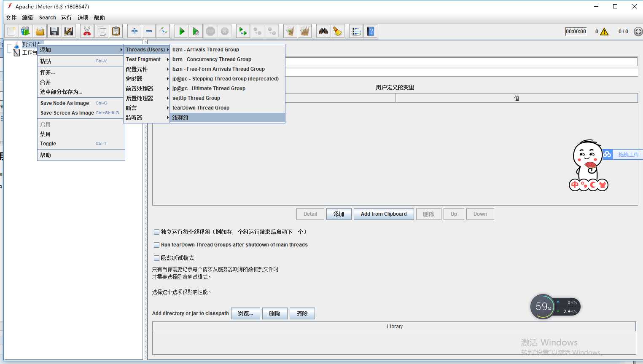Image resolution: width=643 pixels, height=364 pixels.
Task: Start the test with green play icon
Action: point(182,31)
